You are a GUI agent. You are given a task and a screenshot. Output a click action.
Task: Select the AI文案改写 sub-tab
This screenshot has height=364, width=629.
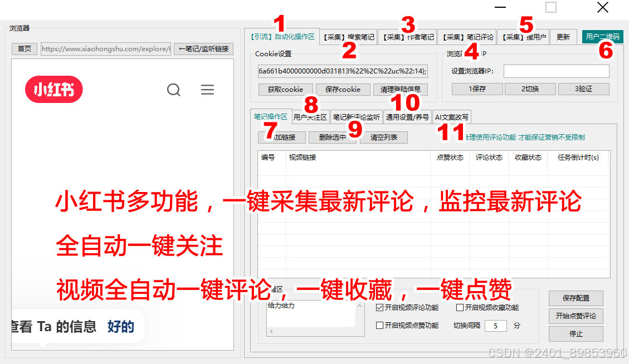(x=452, y=117)
